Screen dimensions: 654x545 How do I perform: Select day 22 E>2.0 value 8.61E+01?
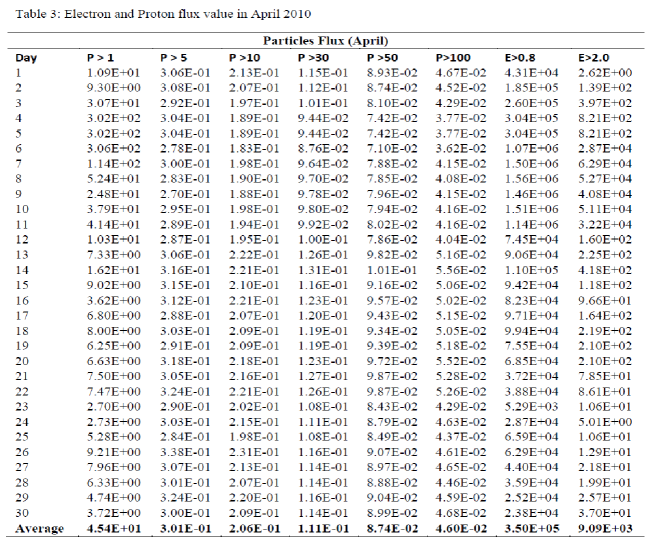605,392
